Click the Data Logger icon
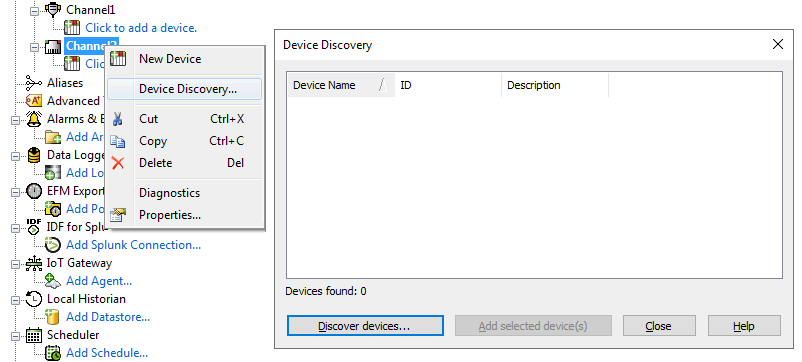This screenshot has width=802, height=362. pos(34,155)
